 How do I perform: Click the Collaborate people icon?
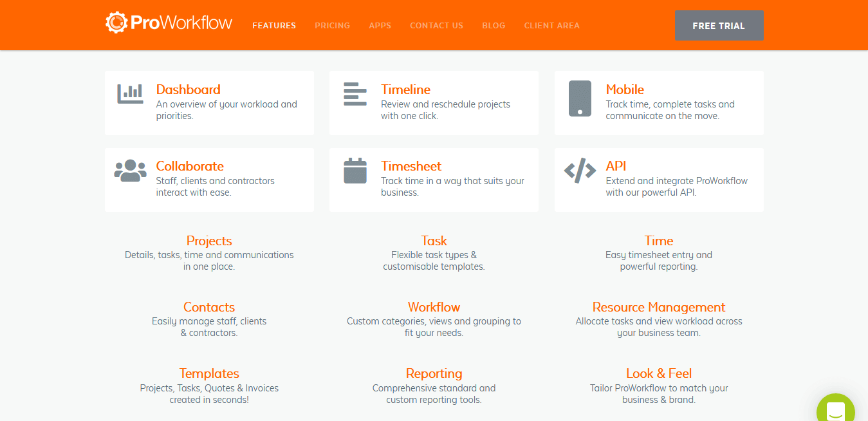pos(130,171)
